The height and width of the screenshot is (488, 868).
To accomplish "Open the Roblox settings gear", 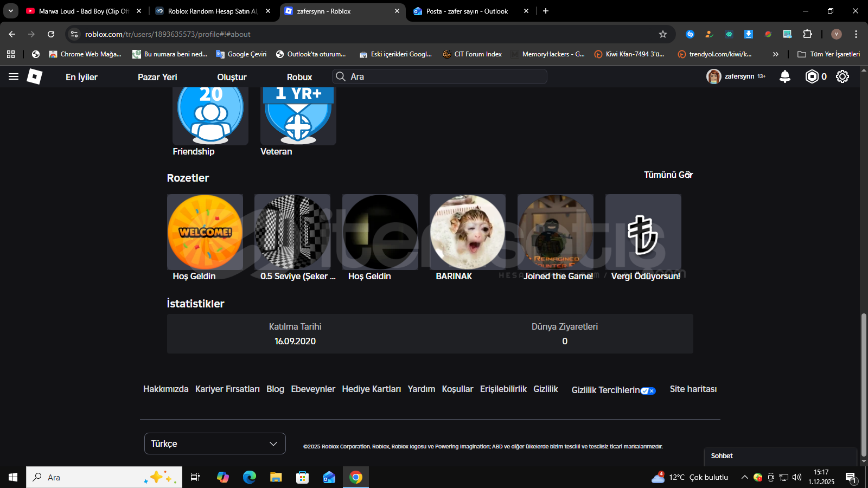I will (843, 76).
